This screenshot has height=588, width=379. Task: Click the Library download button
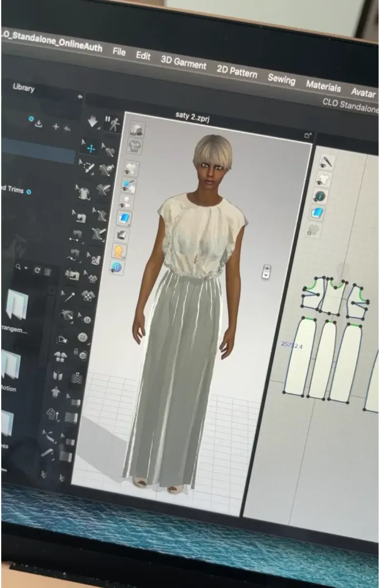(x=38, y=123)
